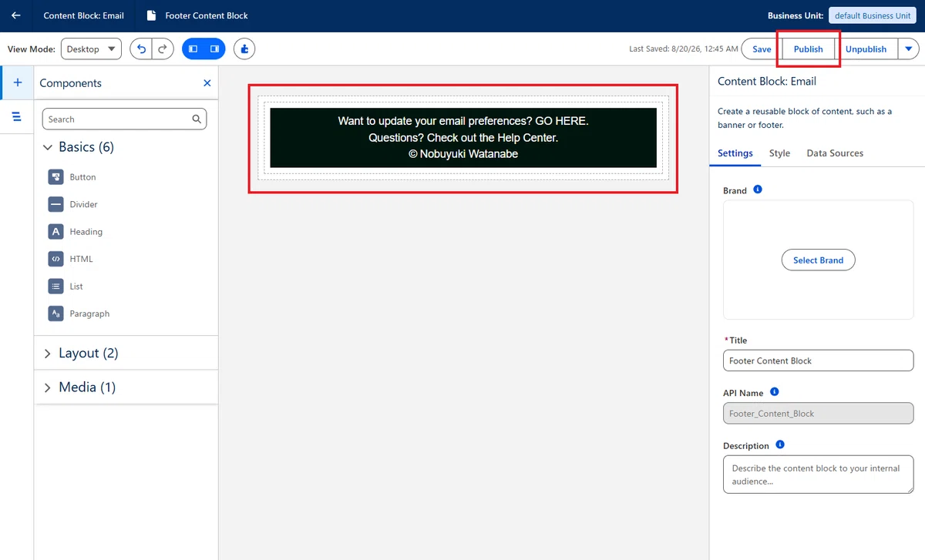Image resolution: width=925 pixels, height=560 pixels.
Task: Select the Button component icon
Action: [55, 177]
